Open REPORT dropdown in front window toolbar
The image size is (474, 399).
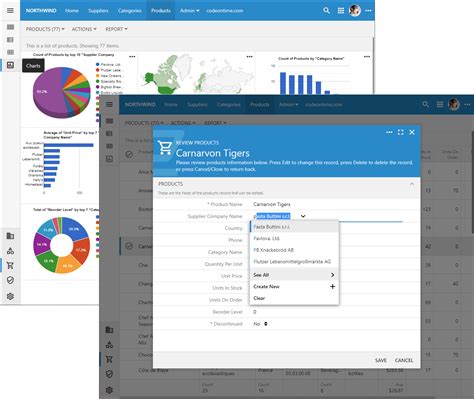click(x=215, y=123)
